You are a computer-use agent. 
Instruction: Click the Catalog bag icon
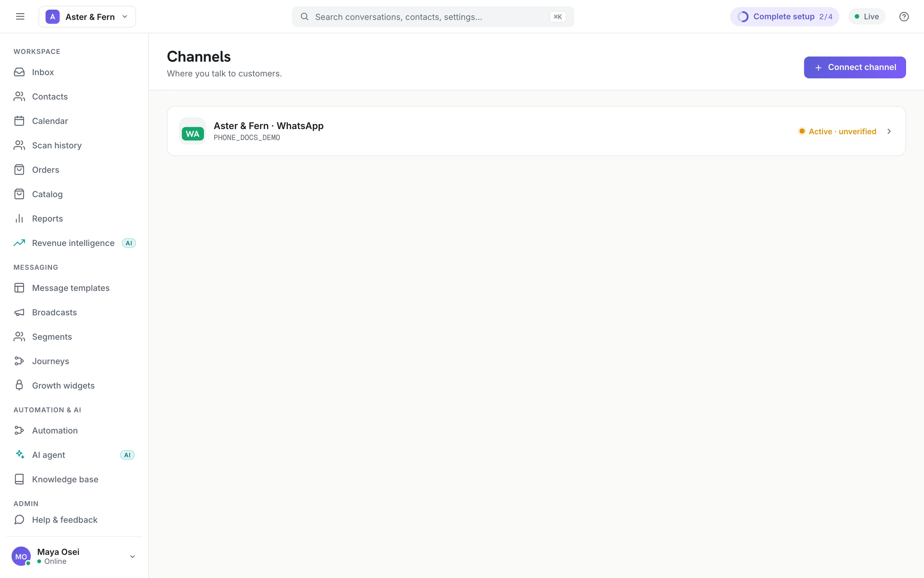click(x=19, y=194)
